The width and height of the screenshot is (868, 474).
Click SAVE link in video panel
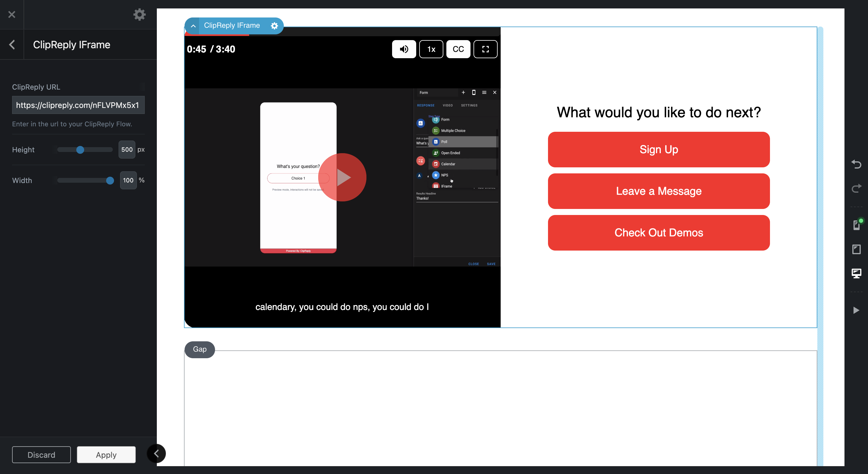pos(491,264)
